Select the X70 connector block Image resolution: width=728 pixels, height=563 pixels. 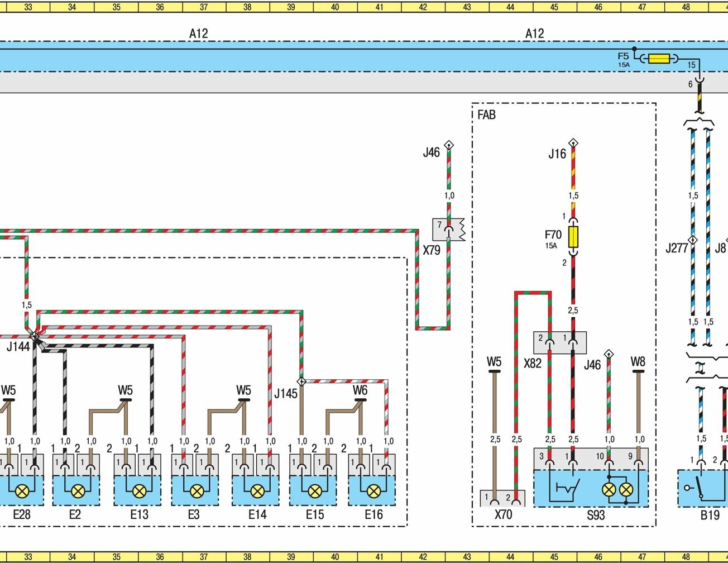coord(502,498)
